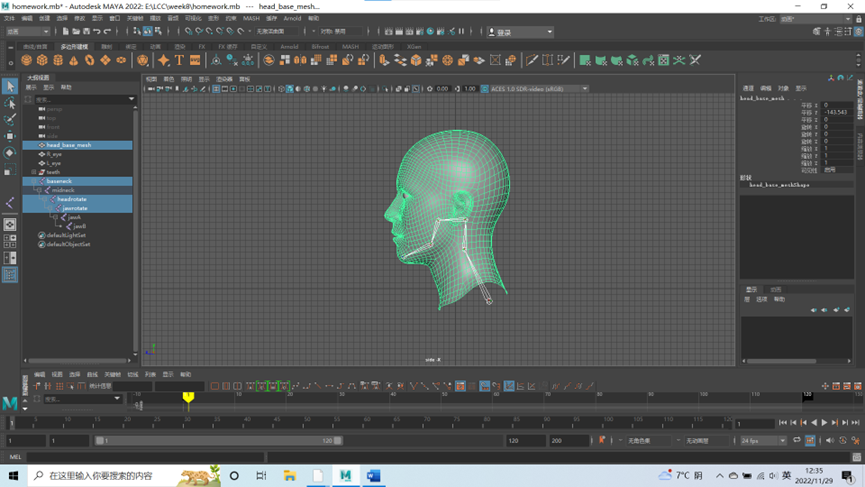865x487 pixels.
Task: Click the four-pane layout icon in toolbox
Action: pos(9,241)
